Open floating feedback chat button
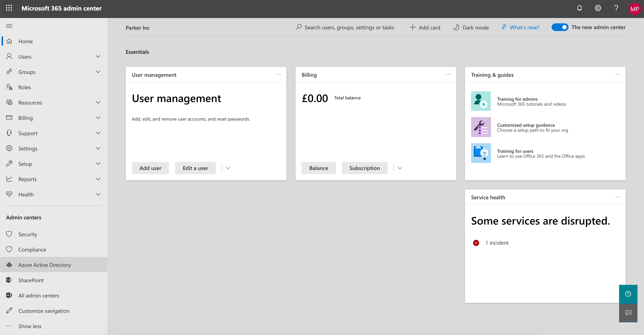 [628, 313]
